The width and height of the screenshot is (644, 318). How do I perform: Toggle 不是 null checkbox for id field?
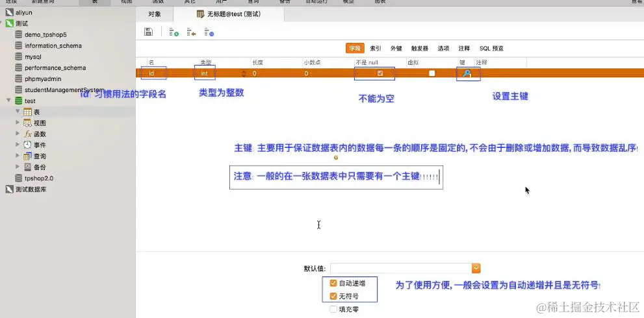(380, 73)
